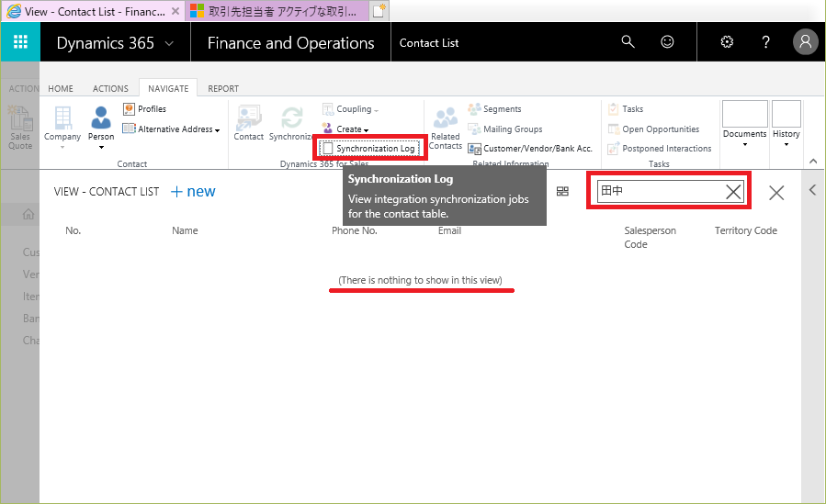
Task: Open Customer/Vendor/Bank Acc.
Action: pos(530,149)
